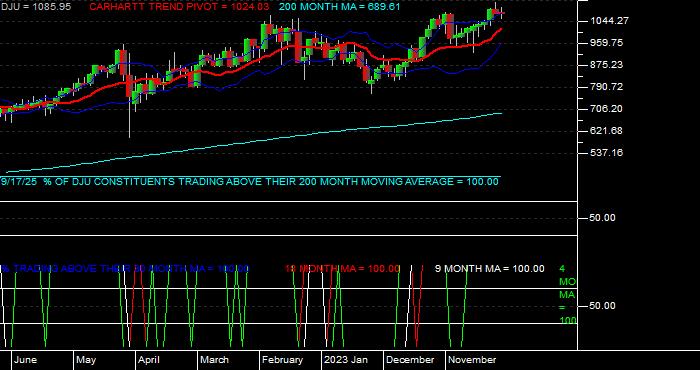This screenshot has height=370, width=700.
Task: Click the February label on time axis
Action: coord(282,360)
